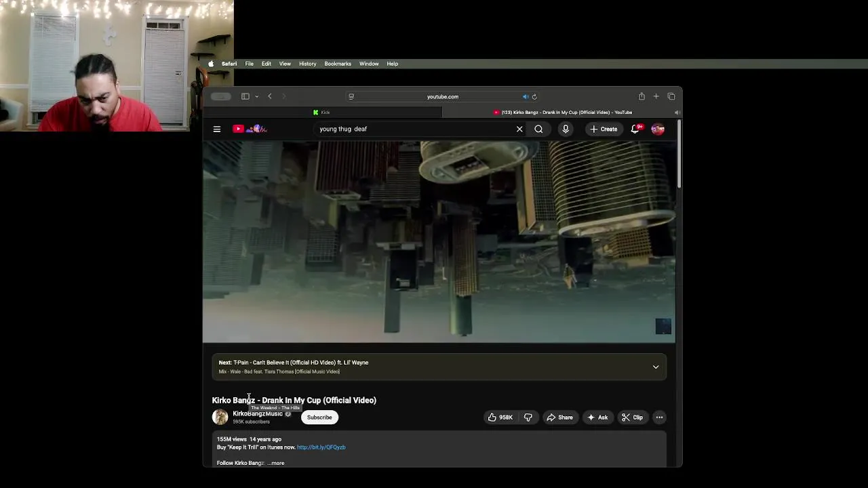Click the youtube.com address bar
868x488 pixels.
tap(443, 96)
